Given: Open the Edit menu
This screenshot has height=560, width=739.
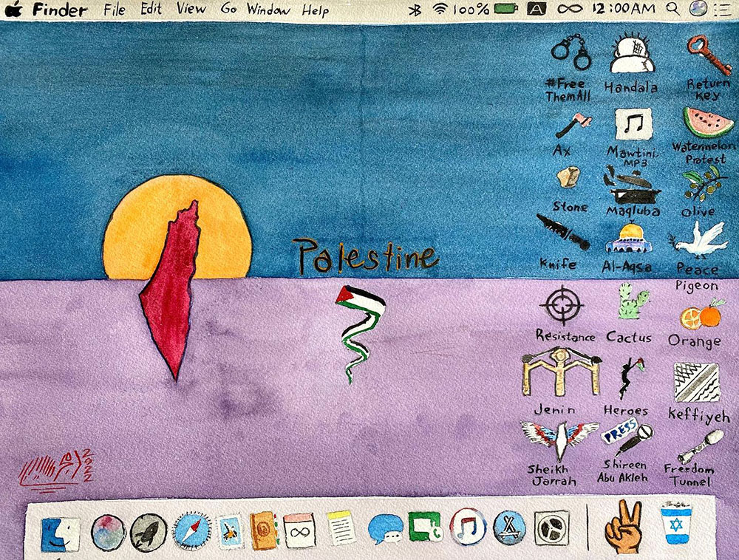Looking at the screenshot, I should [151, 8].
